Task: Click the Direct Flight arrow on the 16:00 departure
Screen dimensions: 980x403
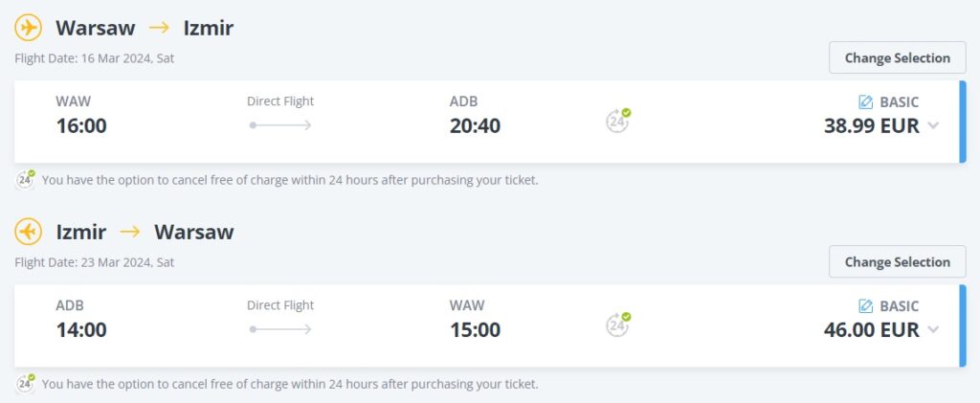Action: coord(280,125)
